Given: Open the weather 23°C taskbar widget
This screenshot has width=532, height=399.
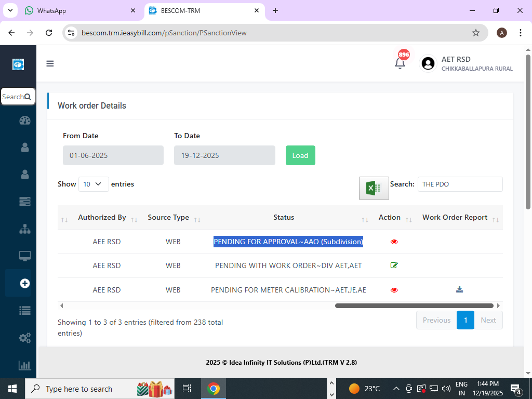Looking at the screenshot, I should (x=364, y=389).
